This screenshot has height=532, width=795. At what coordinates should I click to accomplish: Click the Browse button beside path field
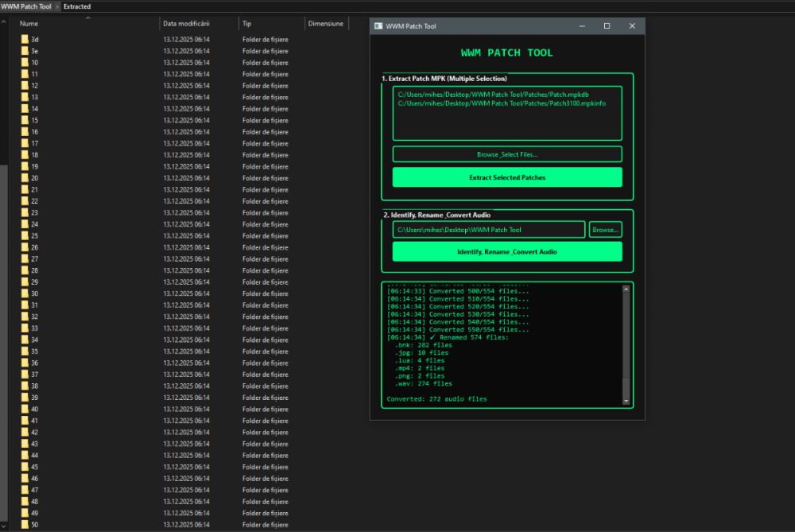pos(605,230)
